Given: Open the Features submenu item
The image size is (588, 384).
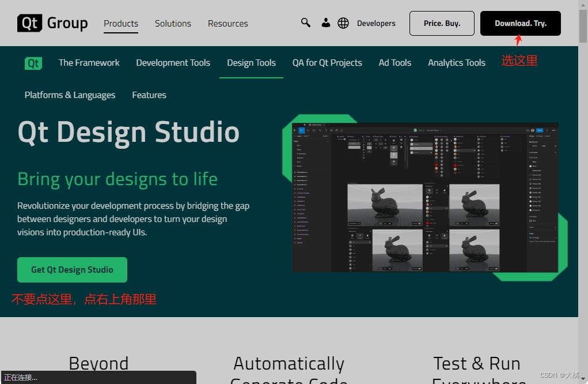Looking at the screenshot, I should (x=149, y=95).
